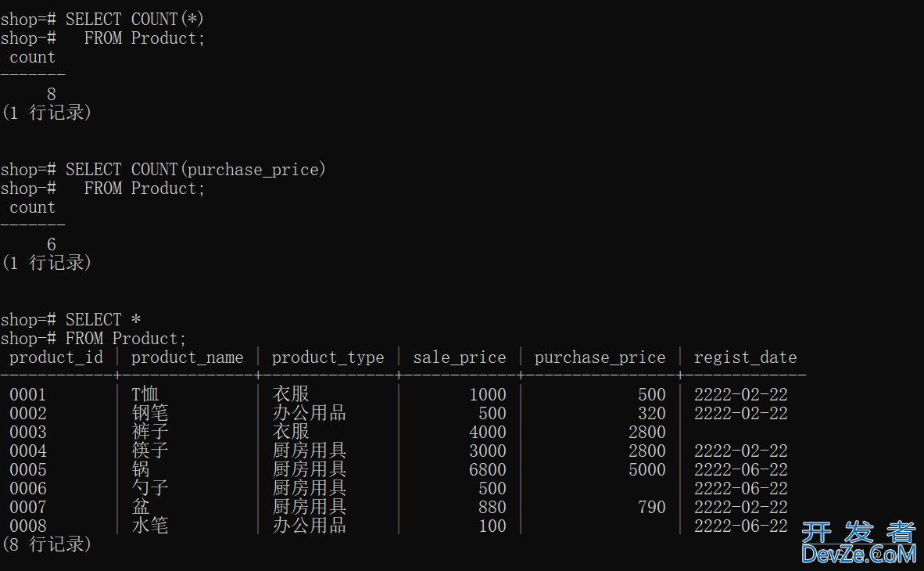Click product ID 0001 in the table
The height and width of the screenshot is (571, 924).
pyautogui.click(x=28, y=395)
